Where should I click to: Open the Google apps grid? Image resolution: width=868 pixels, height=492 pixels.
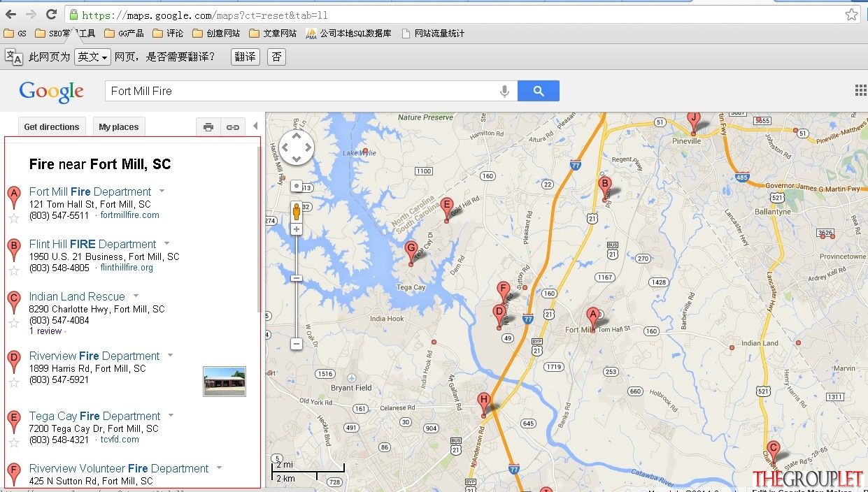tap(861, 90)
